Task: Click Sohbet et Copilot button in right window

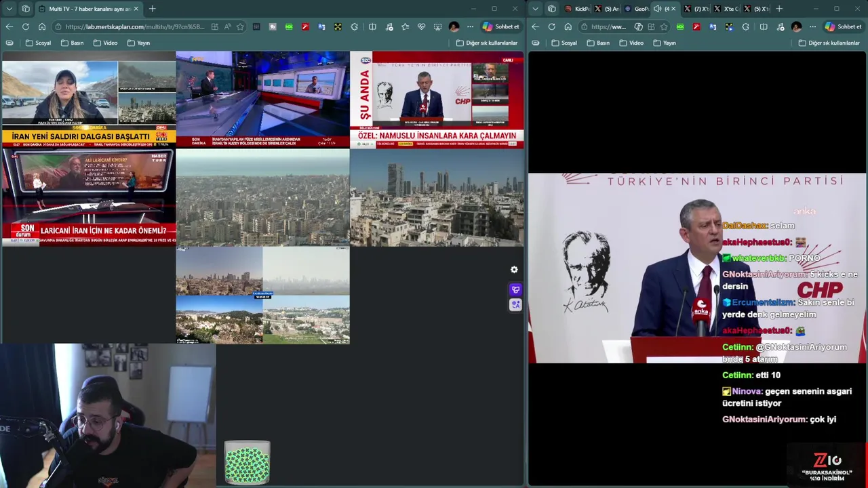Action: (x=844, y=26)
